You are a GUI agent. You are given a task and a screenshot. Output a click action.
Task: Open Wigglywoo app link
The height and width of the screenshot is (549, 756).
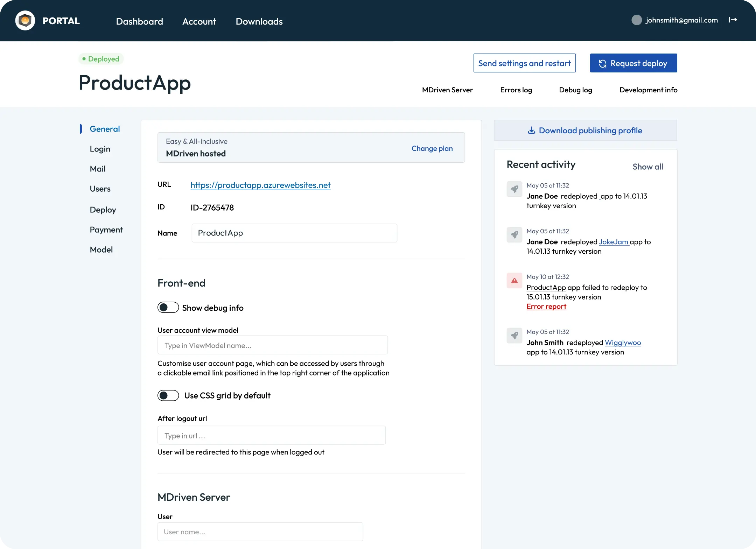[623, 343]
